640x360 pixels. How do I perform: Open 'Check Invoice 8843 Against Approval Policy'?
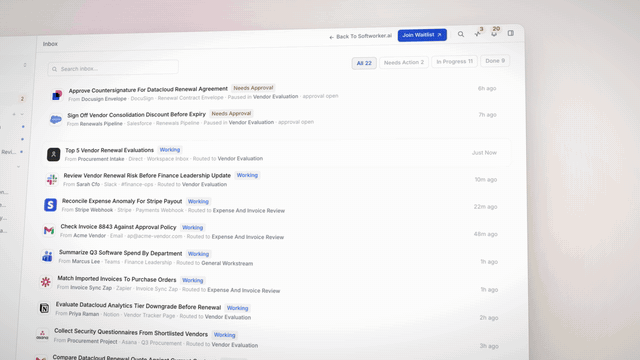118,227
